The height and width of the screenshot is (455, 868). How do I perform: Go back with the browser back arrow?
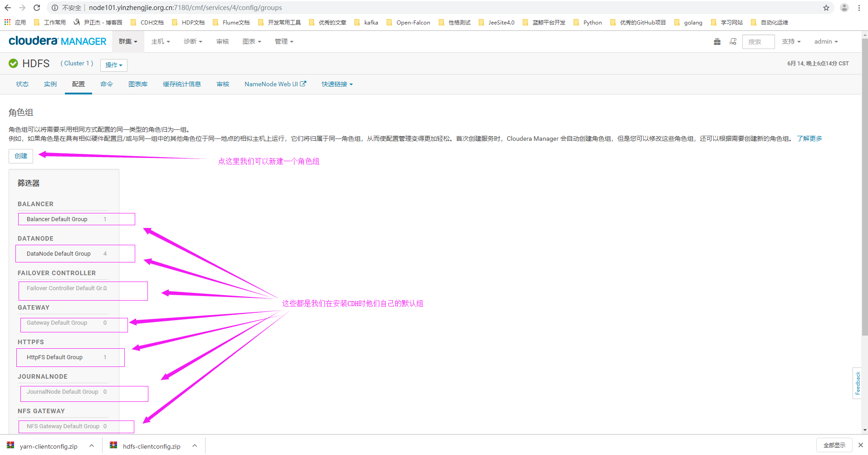pos(8,8)
